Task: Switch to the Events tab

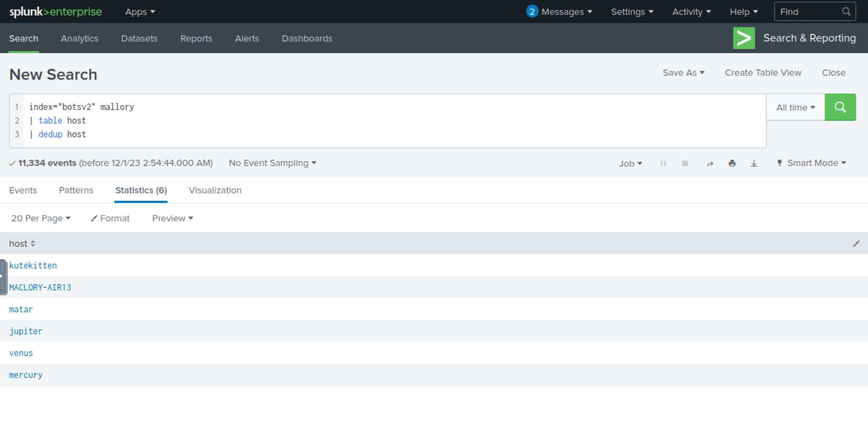Action: pos(23,190)
